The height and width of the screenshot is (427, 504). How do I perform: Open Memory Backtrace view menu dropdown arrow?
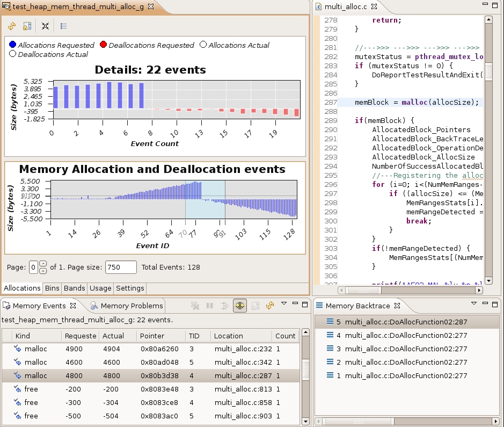pyautogui.click(x=474, y=304)
